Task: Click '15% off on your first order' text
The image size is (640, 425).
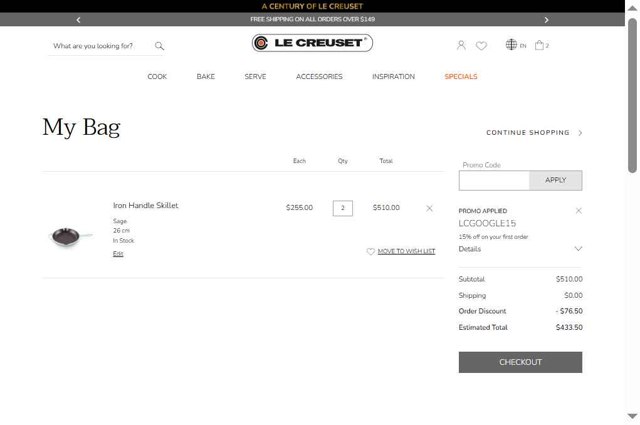Action: point(493,237)
